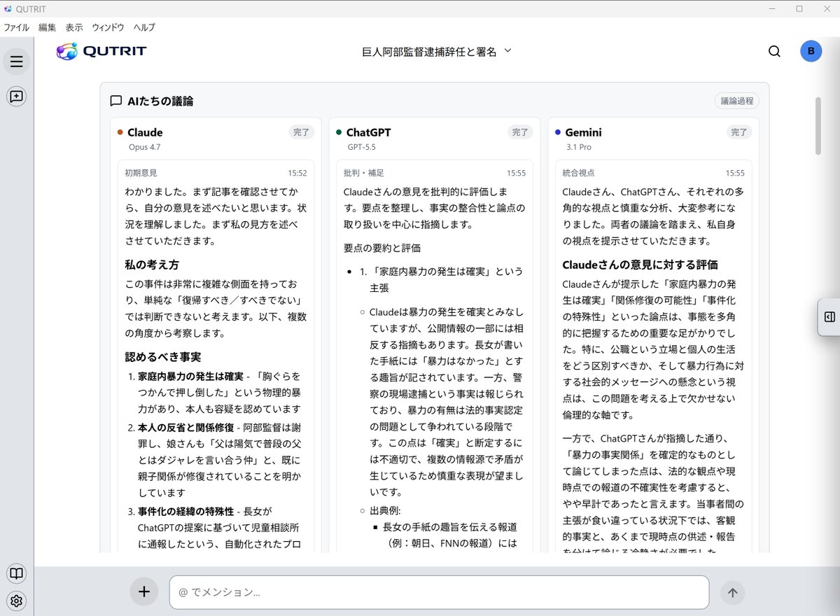Click the Claudeさんの意見に対する評価 heading

pos(640,265)
